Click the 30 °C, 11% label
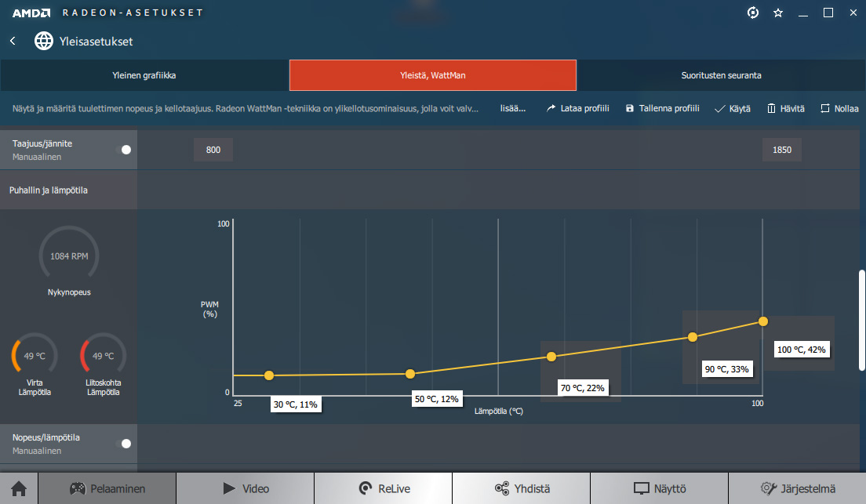 point(296,404)
